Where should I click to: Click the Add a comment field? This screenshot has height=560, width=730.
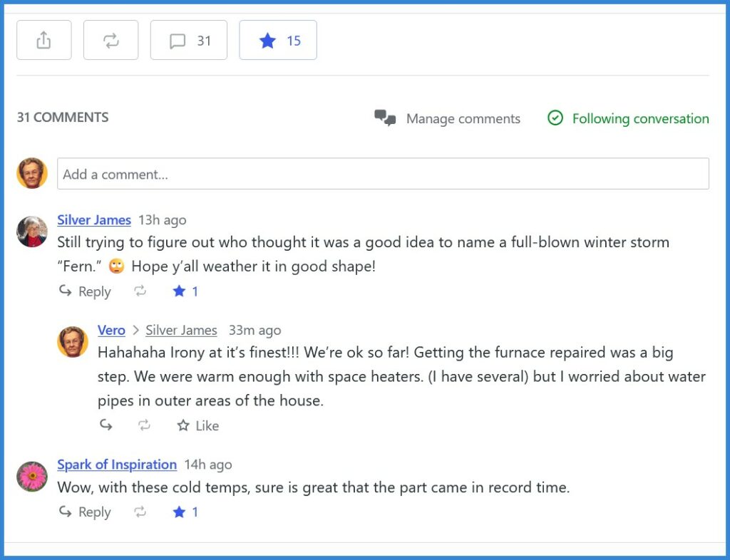383,174
